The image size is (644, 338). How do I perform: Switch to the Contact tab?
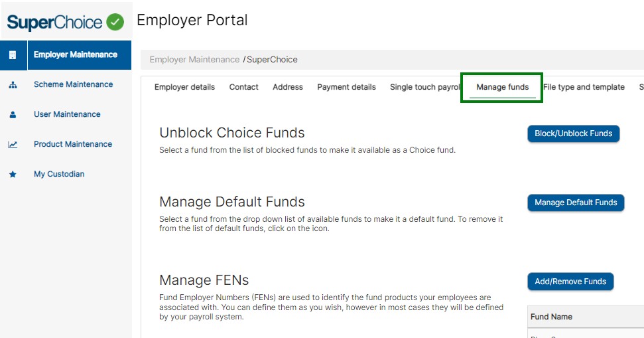(x=243, y=87)
